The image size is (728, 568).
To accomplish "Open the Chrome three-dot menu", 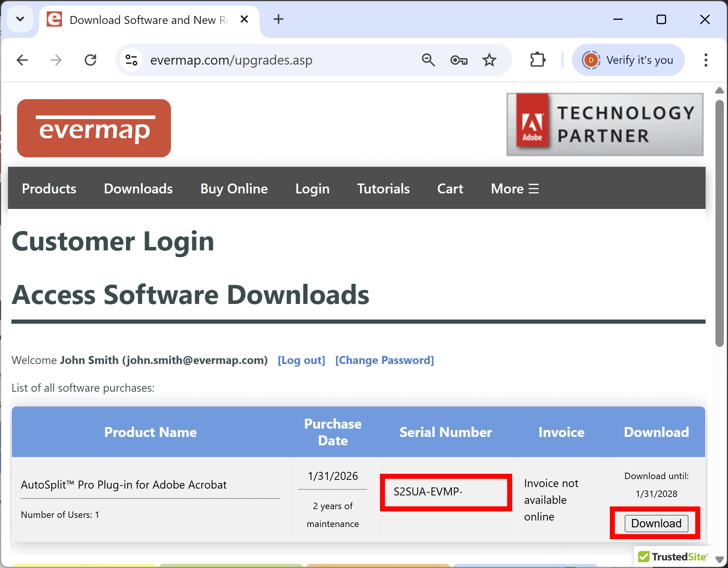I will 706,60.
